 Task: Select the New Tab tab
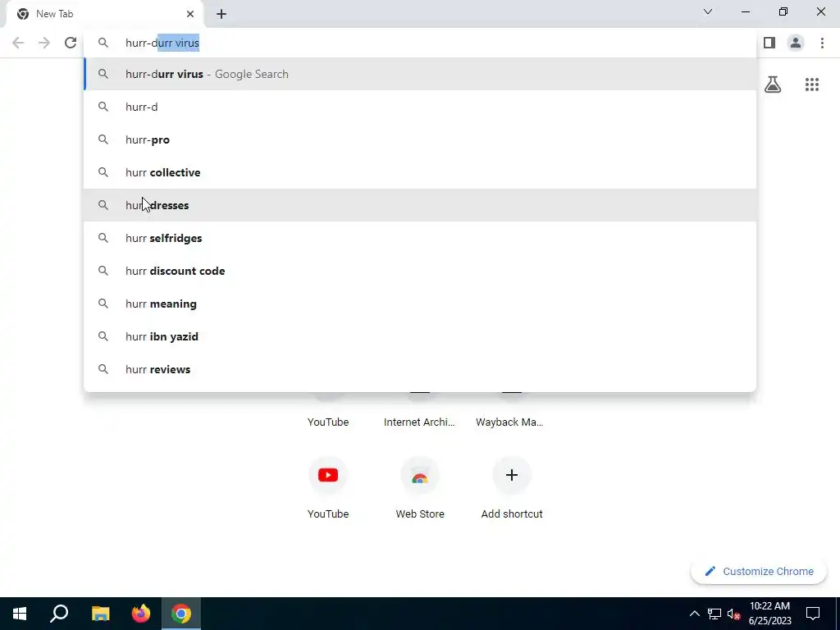coord(105,14)
